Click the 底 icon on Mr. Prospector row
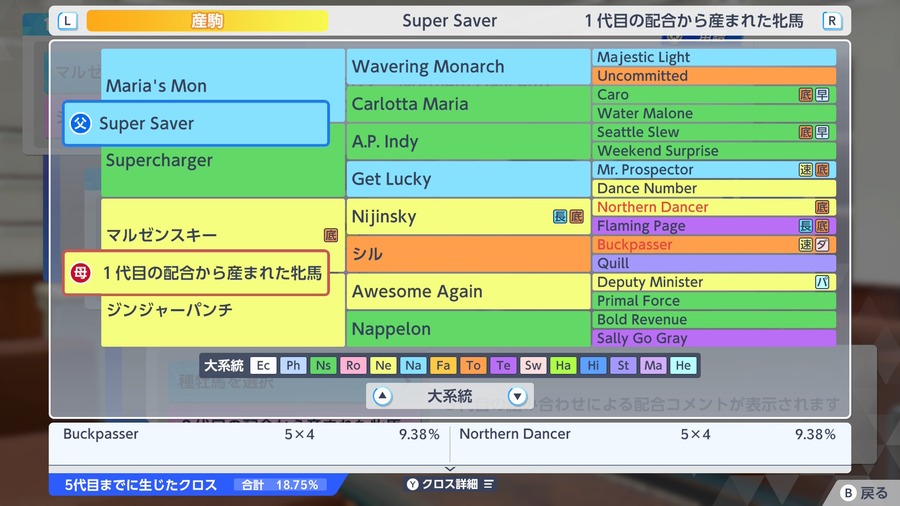Viewport: 900px width, 506px height. point(822,170)
